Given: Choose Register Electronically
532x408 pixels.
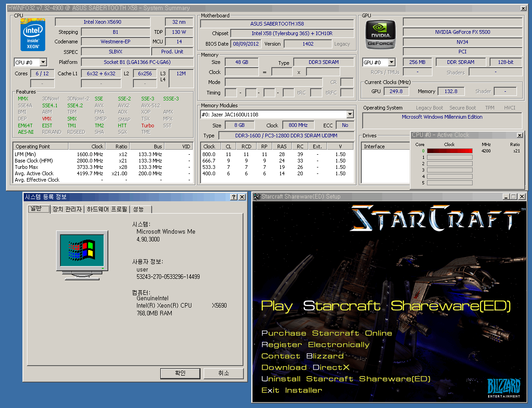Looking at the screenshot, I should [315, 345].
